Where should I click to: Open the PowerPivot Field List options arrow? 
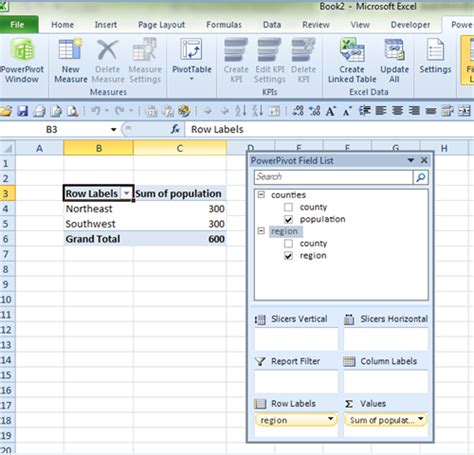(x=411, y=160)
